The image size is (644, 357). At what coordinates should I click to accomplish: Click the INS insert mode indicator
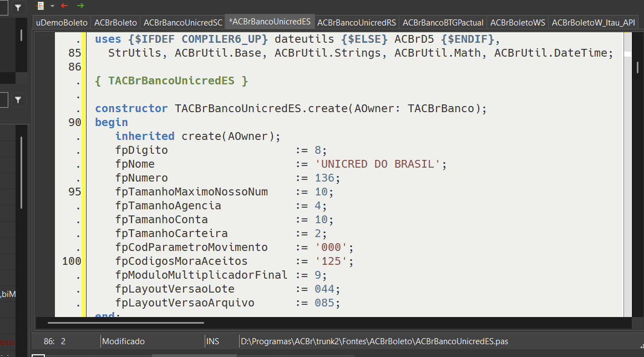pyautogui.click(x=213, y=341)
